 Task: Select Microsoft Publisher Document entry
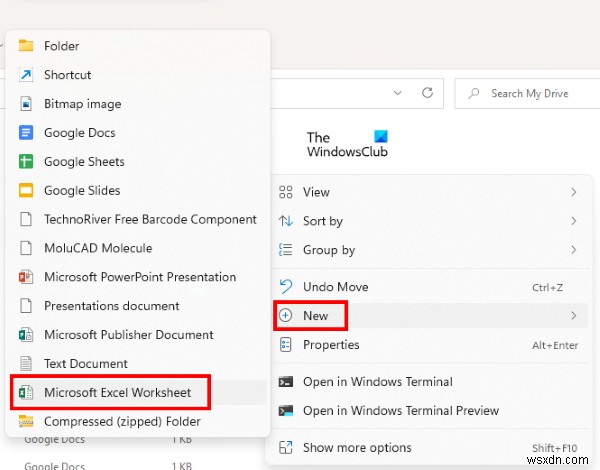(x=138, y=335)
